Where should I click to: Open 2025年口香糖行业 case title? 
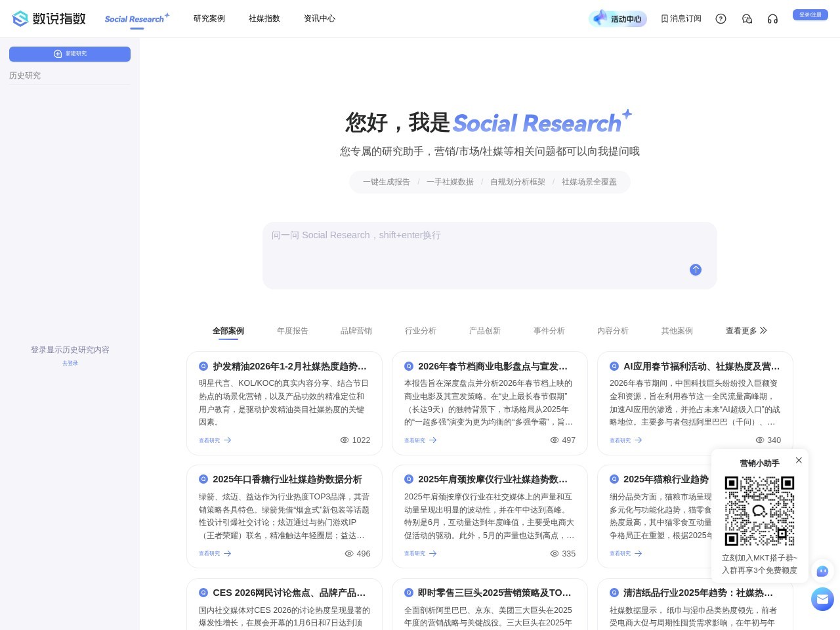point(287,479)
